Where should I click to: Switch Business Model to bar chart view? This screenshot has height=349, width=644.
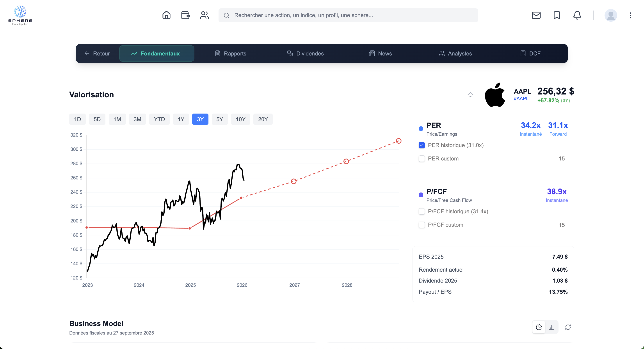point(551,327)
